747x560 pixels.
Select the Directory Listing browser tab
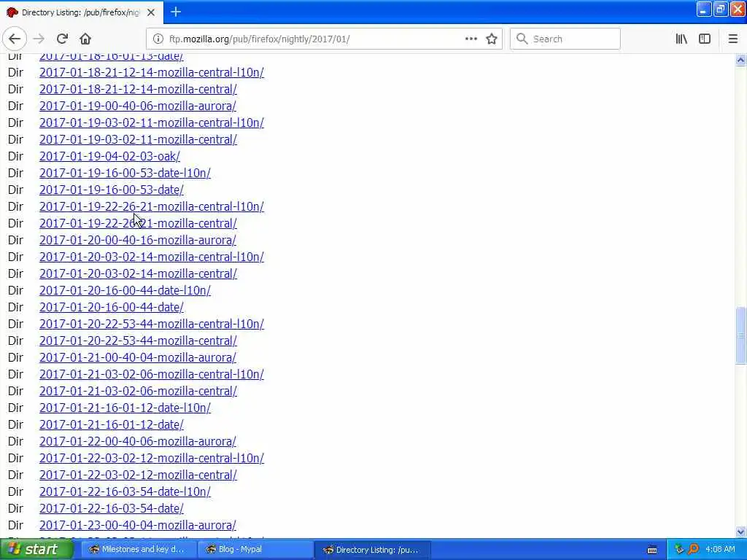click(x=82, y=12)
